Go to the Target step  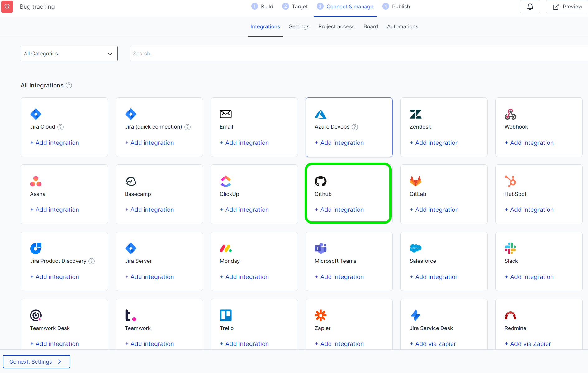point(295,7)
